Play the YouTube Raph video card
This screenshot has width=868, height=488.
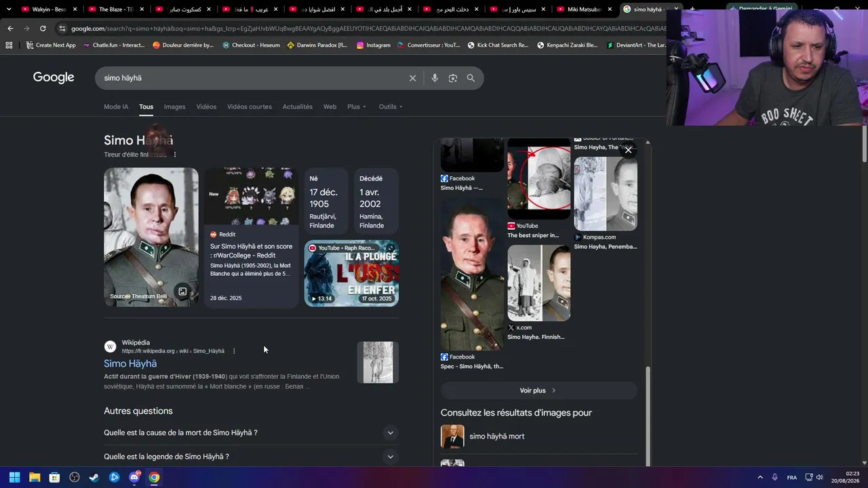click(x=351, y=273)
